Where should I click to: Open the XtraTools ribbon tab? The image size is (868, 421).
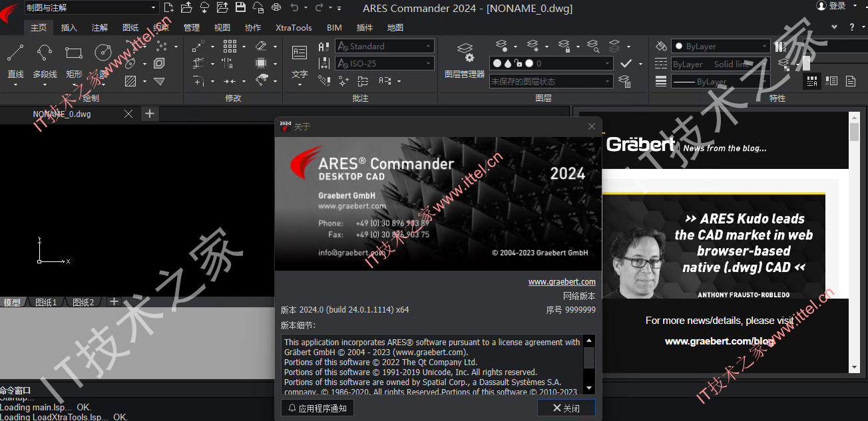[x=294, y=27]
